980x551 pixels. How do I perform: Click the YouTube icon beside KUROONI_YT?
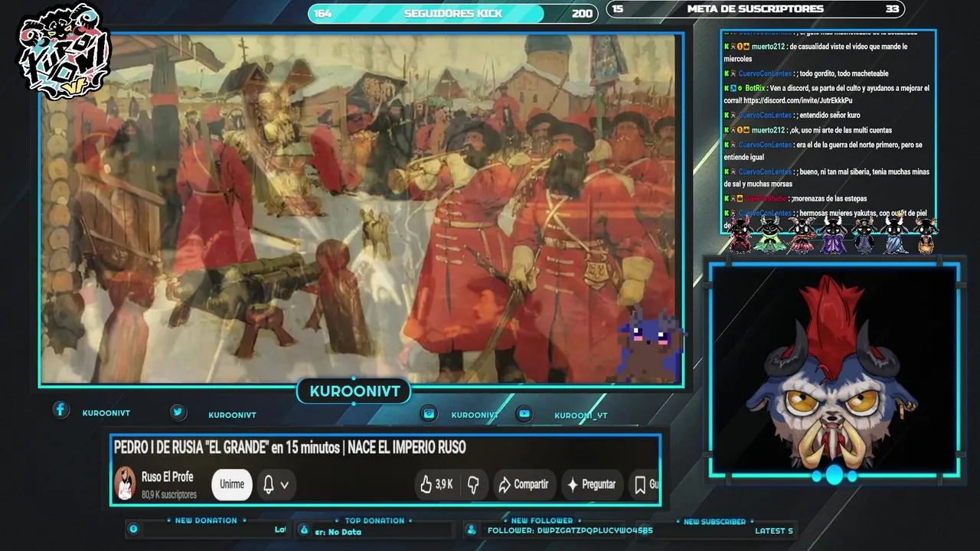point(524,413)
